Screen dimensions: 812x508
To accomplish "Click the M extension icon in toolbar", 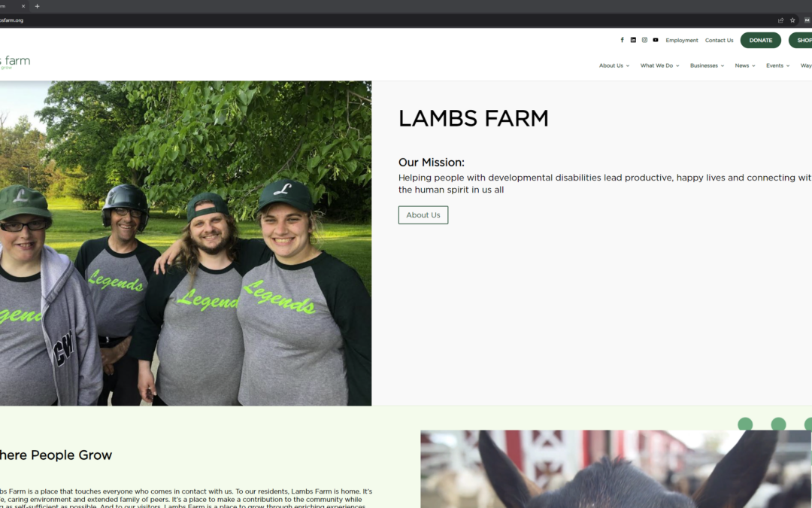I will (807, 20).
